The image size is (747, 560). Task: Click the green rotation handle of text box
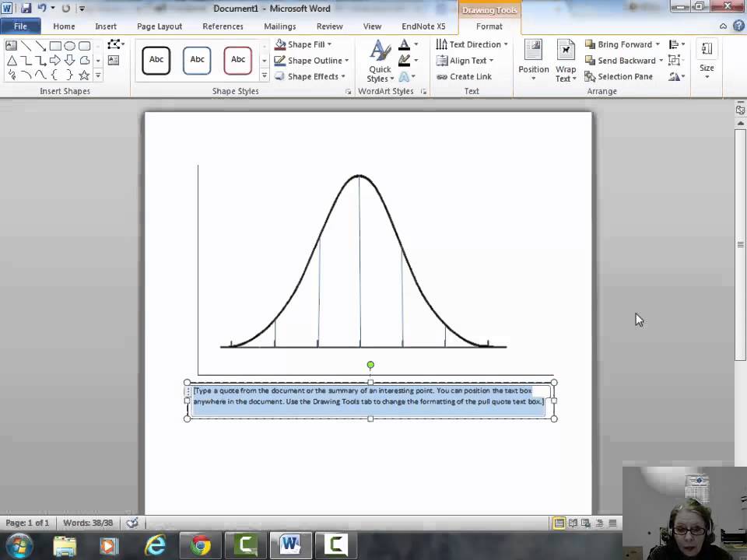[370, 366]
